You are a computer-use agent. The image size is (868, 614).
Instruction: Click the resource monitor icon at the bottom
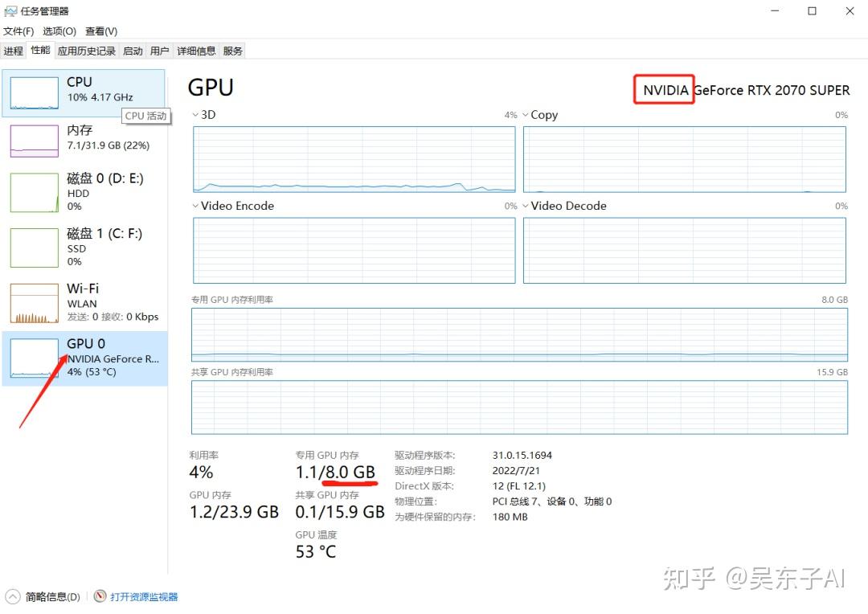tap(100, 596)
